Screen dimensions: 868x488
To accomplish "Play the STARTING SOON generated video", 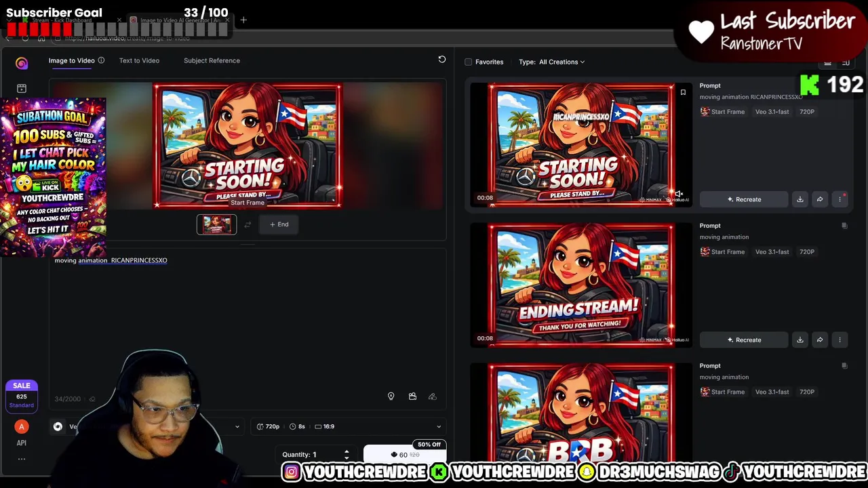I will [x=581, y=144].
